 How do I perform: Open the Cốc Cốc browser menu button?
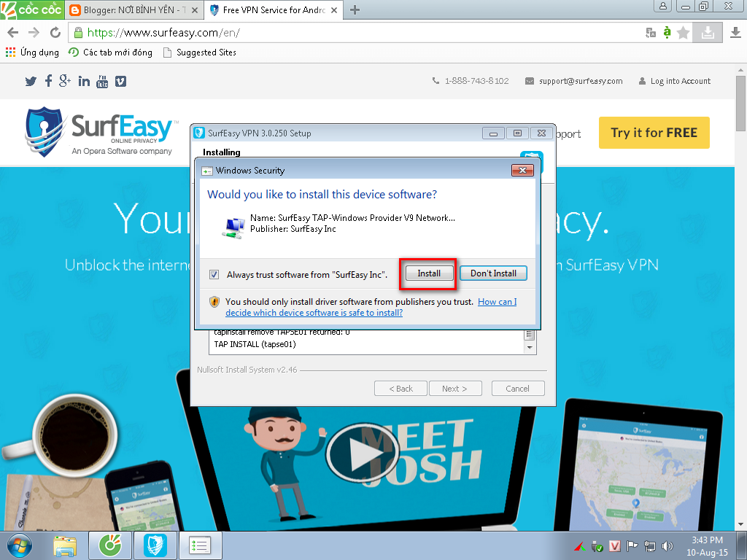tap(32, 9)
